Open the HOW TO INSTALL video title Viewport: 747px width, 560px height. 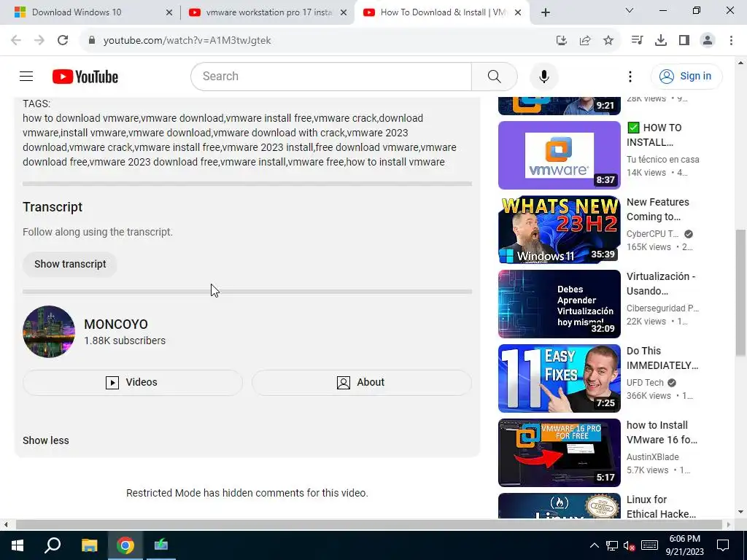[654, 135]
